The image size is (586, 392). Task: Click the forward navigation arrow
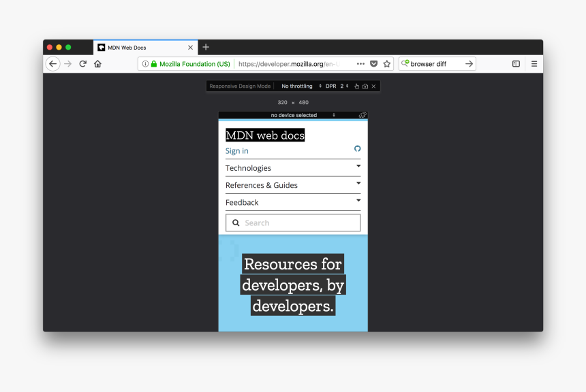click(x=67, y=64)
